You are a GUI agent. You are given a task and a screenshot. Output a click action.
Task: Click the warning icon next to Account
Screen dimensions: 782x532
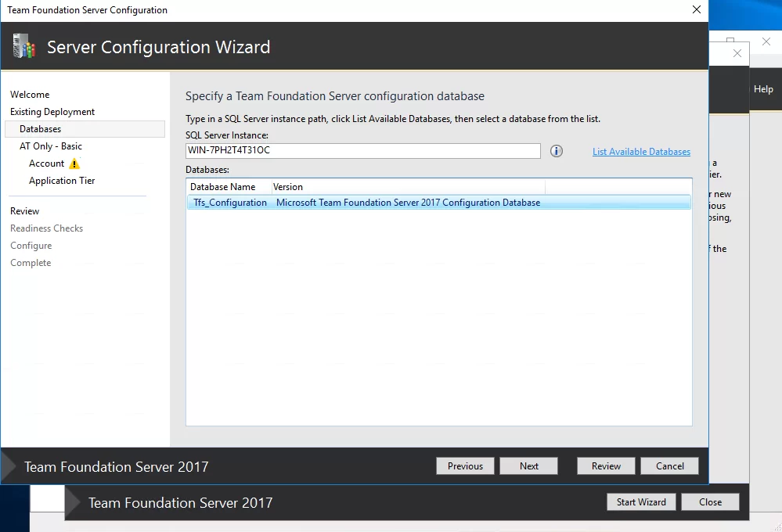click(74, 164)
